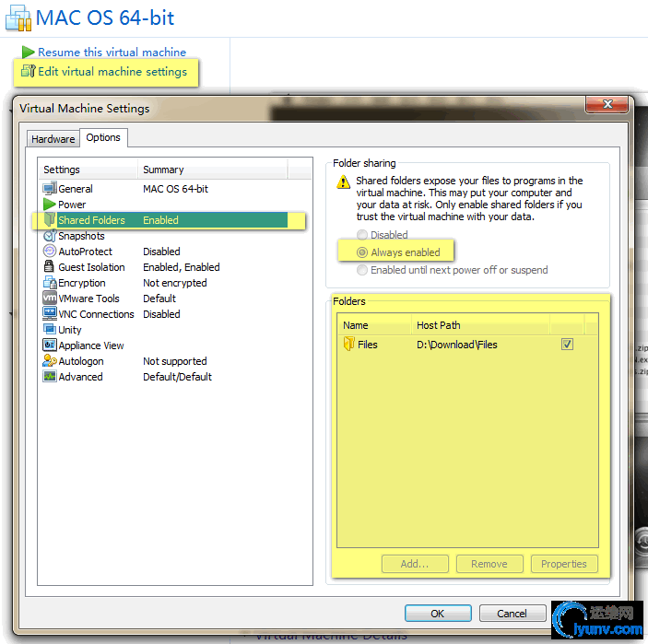Select the Shared Folders row label
The height and width of the screenshot is (644, 648).
click(x=91, y=220)
